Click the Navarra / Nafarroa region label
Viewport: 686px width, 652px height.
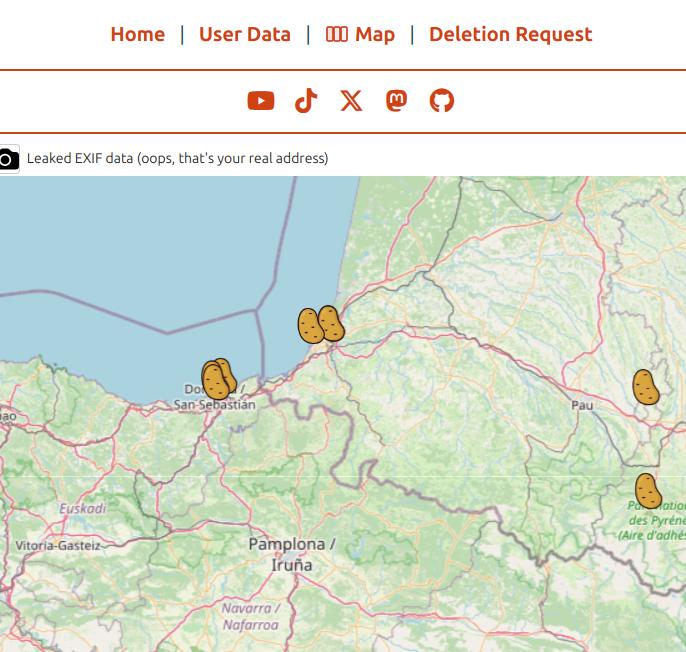pyautogui.click(x=250, y=616)
